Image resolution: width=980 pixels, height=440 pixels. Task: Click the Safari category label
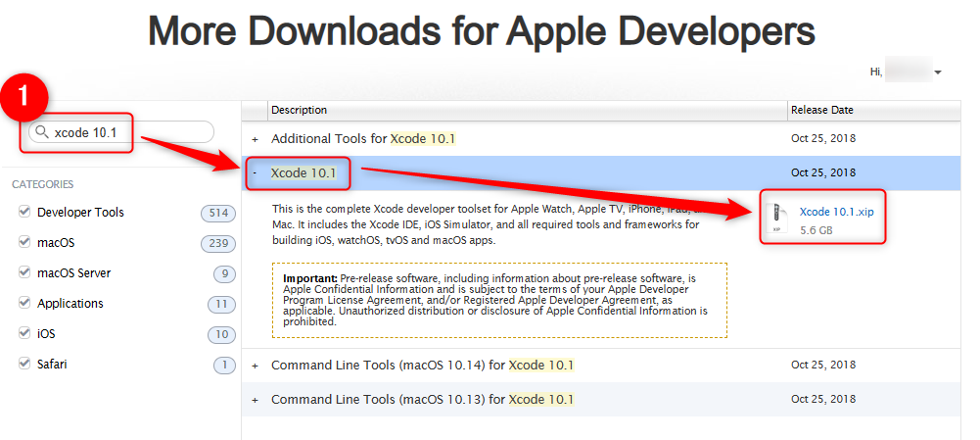(x=52, y=364)
